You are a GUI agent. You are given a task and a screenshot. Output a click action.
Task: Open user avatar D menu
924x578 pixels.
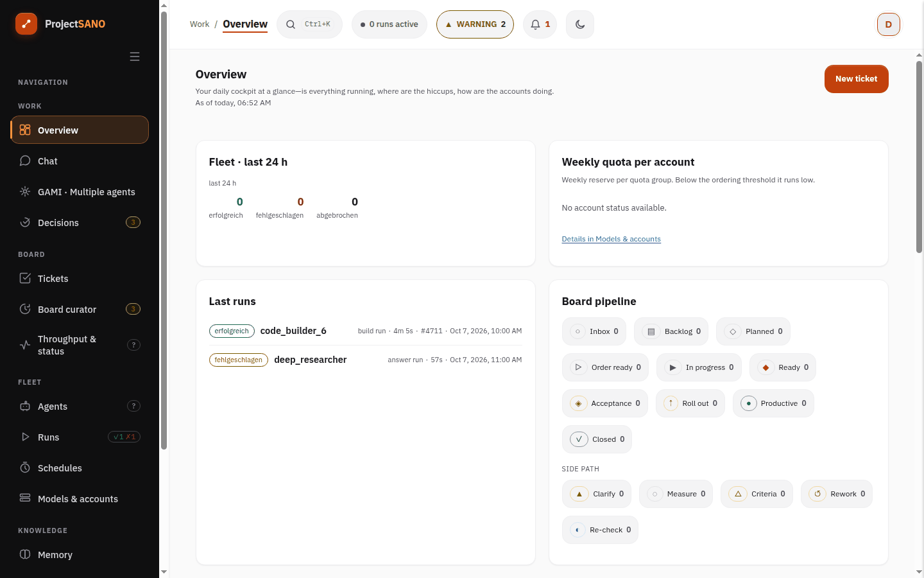click(x=889, y=24)
